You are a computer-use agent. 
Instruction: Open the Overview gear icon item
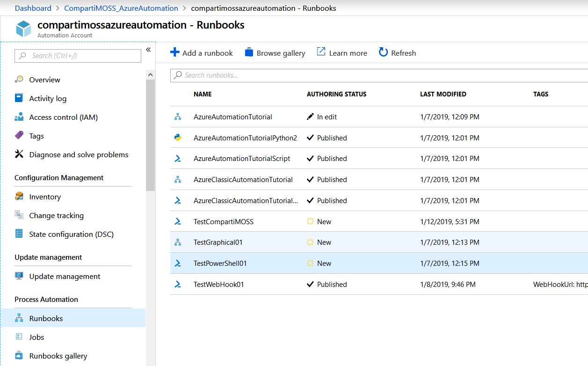(x=19, y=80)
